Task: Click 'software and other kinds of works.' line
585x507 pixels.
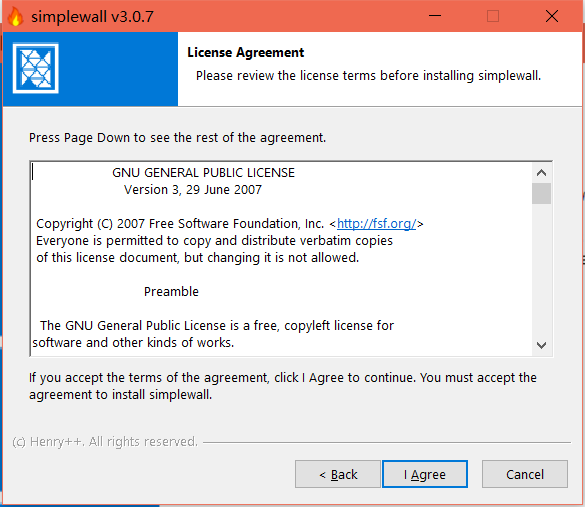Action: (133, 342)
